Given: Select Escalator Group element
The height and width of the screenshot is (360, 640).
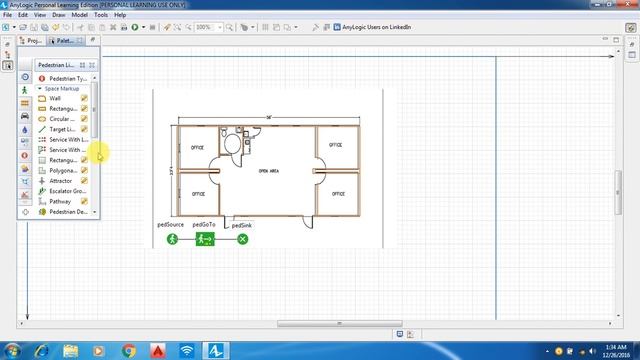Looking at the screenshot, I should (x=62, y=191).
